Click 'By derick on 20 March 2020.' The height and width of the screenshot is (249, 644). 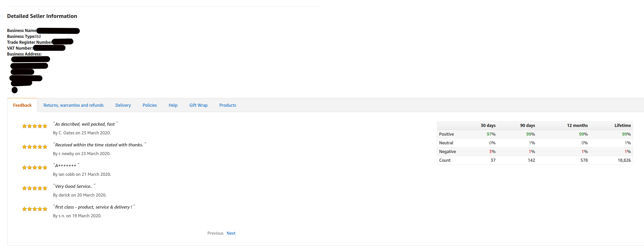coord(80,195)
